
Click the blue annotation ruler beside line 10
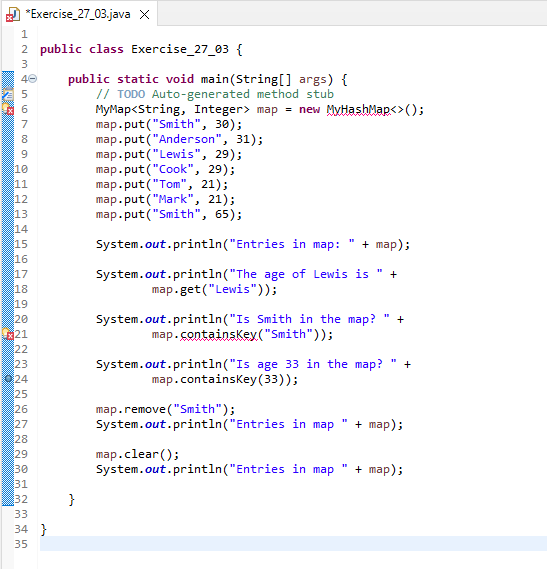[x=8, y=169]
